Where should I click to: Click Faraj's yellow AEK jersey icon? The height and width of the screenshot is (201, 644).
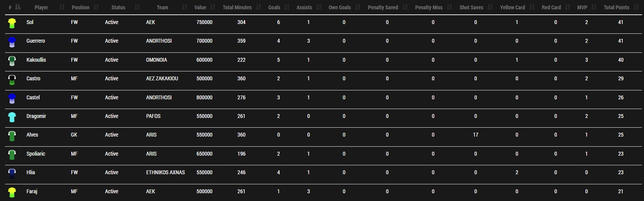(x=12, y=192)
